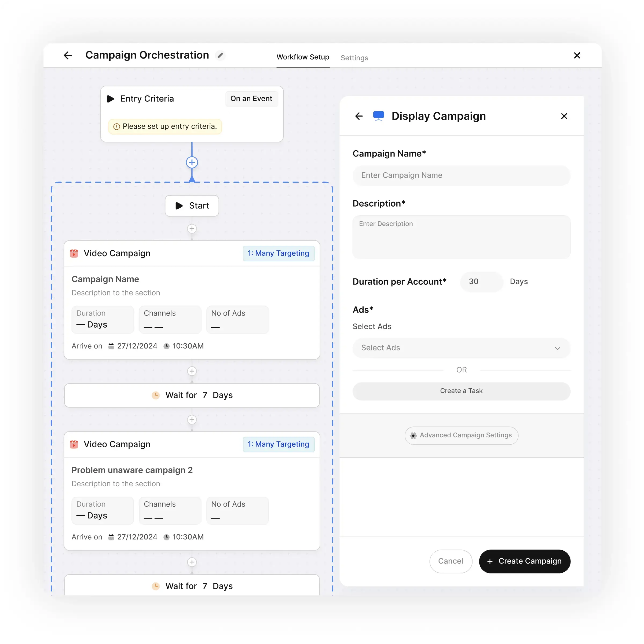Switch to the Workflow Setup tab
644x644 pixels.
coord(303,57)
